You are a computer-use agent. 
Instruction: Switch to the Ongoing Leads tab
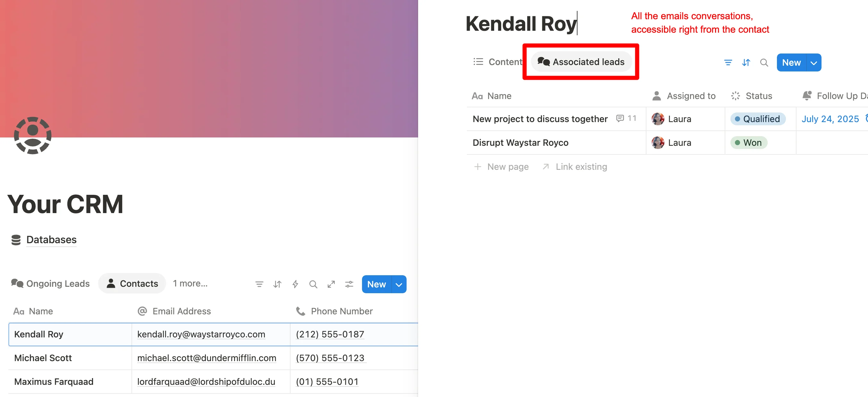[51, 284]
